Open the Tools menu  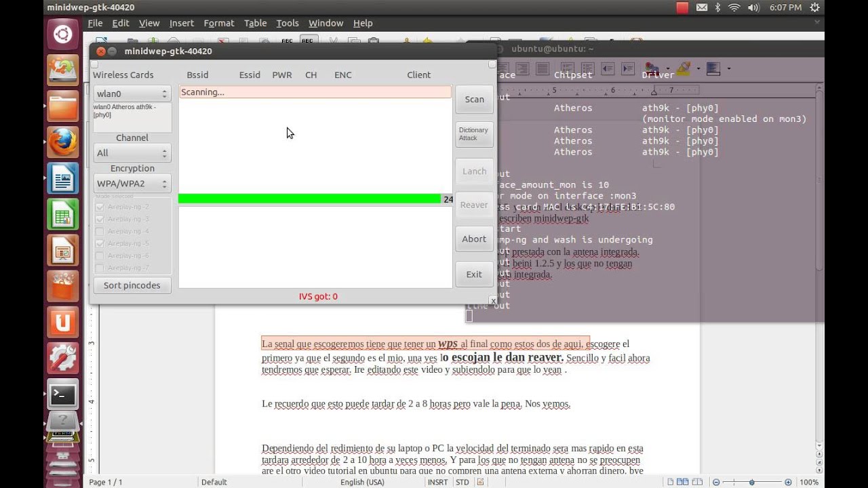pos(288,23)
